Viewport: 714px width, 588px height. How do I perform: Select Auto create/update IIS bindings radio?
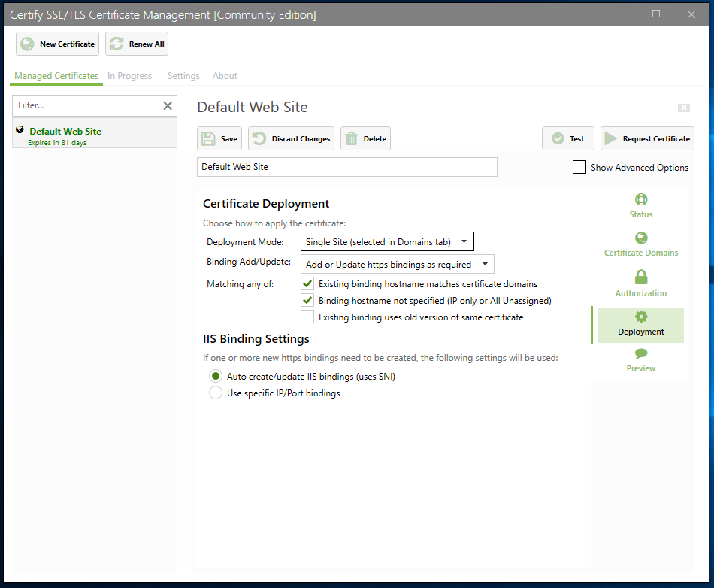coord(216,376)
